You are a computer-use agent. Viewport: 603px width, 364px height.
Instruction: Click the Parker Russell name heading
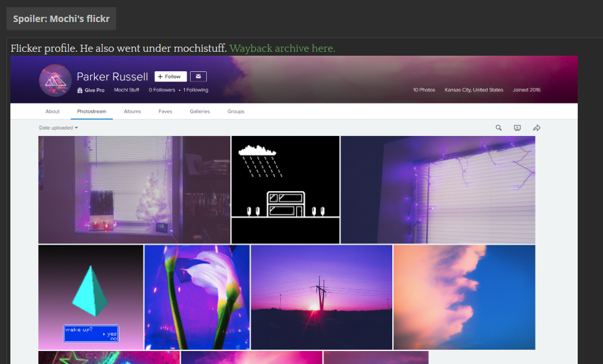tap(112, 77)
